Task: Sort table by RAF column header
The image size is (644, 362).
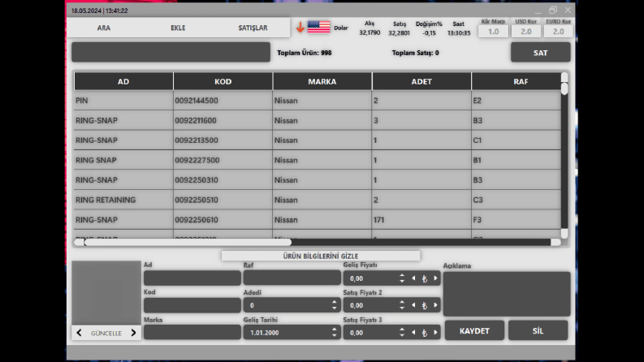Action: pos(516,81)
